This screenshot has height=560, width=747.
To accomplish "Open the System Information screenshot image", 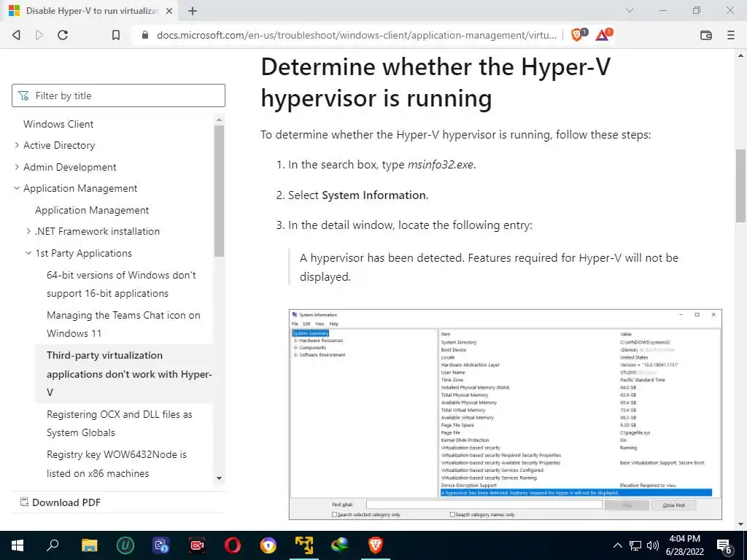I will click(506, 414).
